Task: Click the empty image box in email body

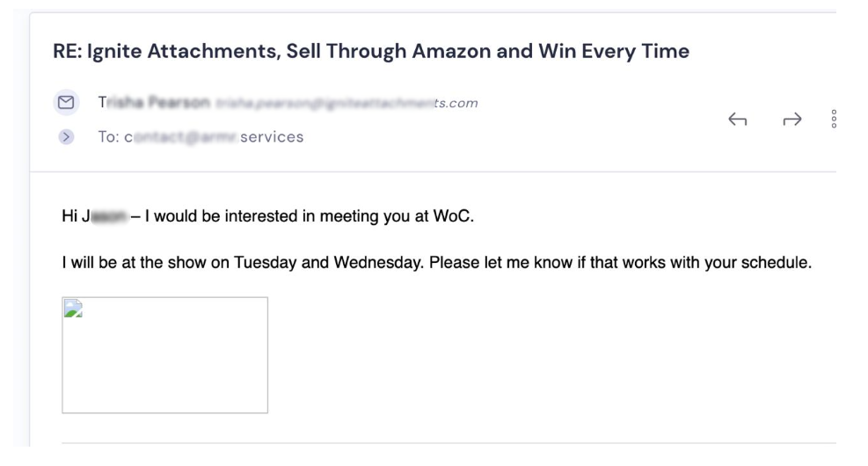Action: pos(165,355)
